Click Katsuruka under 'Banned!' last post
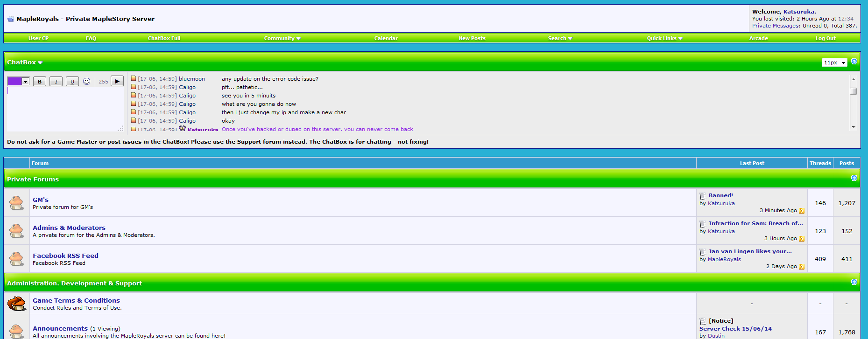 point(721,203)
